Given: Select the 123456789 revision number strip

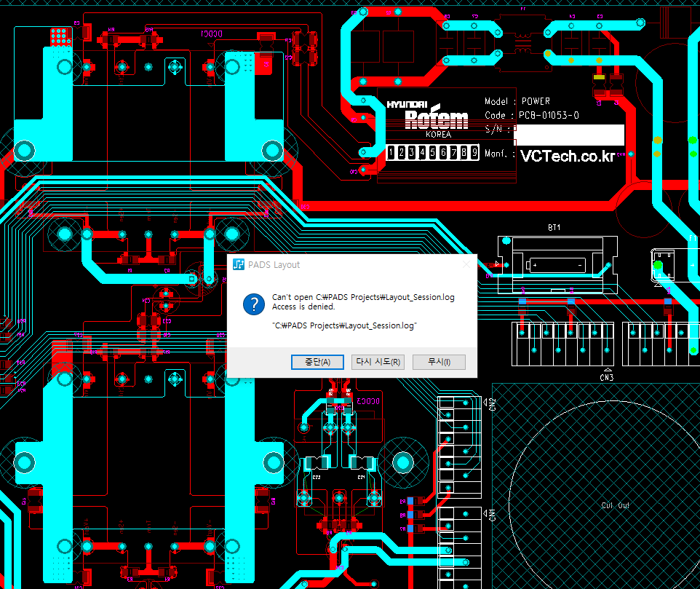Looking at the screenshot, I should coord(431,153).
